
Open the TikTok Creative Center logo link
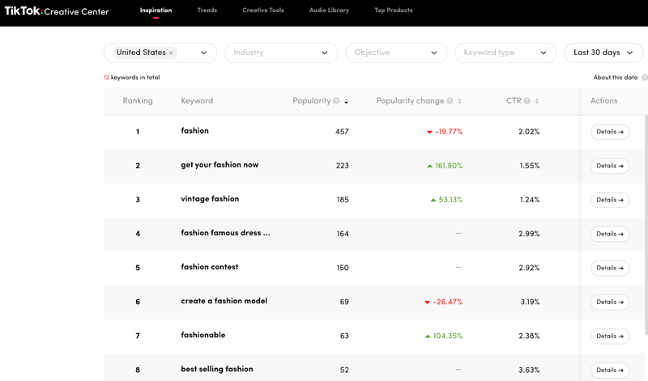[57, 11]
